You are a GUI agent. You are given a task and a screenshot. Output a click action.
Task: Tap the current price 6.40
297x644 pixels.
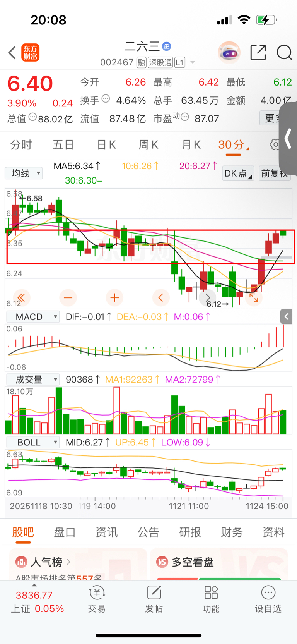[30, 84]
